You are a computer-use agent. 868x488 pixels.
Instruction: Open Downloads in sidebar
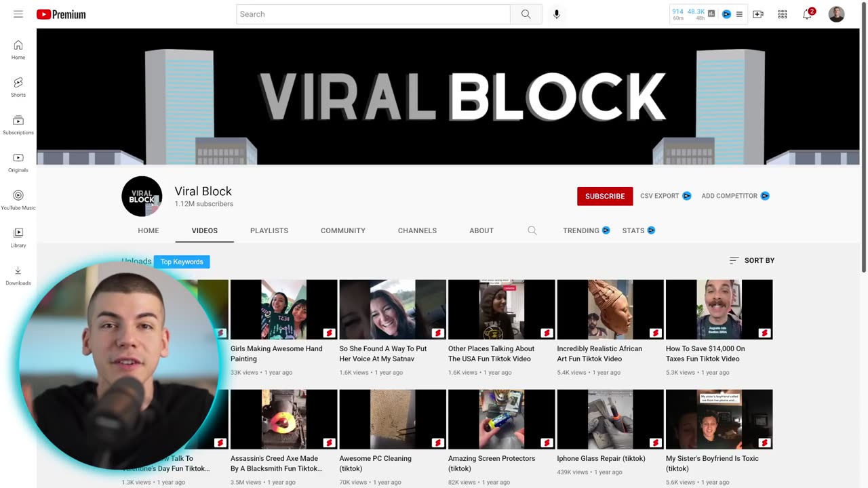(x=18, y=275)
